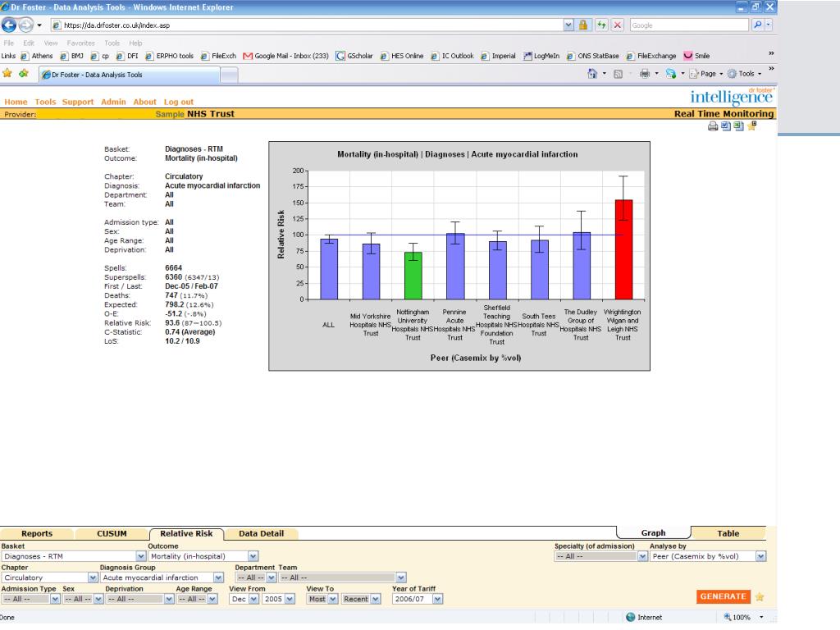
Task: Click the Skype icon in command bar
Action: (671, 73)
